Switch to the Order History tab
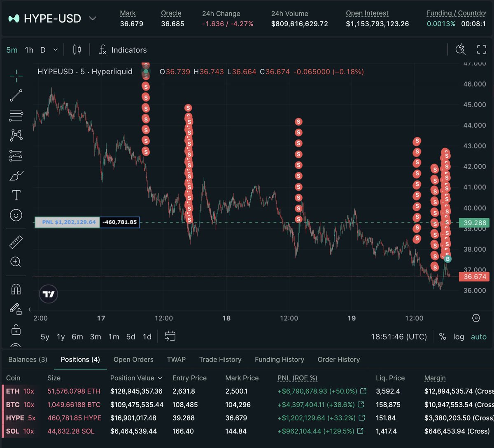The image size is (494, 448). click(x=339, y=359)
